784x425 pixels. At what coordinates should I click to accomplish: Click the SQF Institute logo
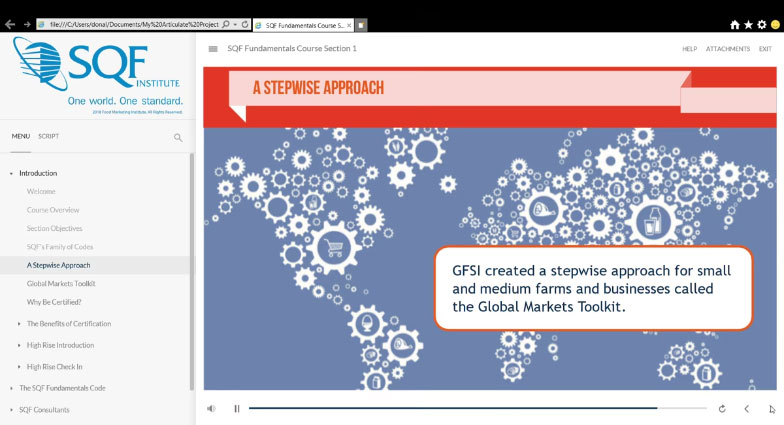(x=98, y=75)
